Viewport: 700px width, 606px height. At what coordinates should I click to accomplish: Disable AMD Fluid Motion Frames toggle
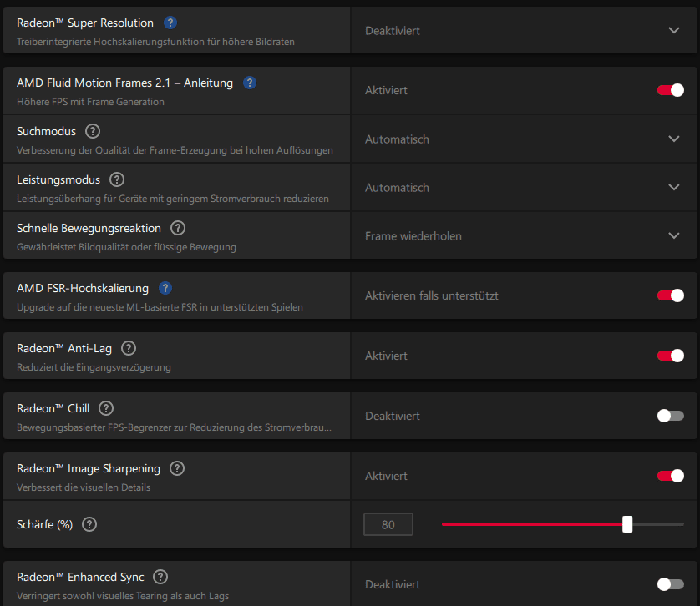671,90
